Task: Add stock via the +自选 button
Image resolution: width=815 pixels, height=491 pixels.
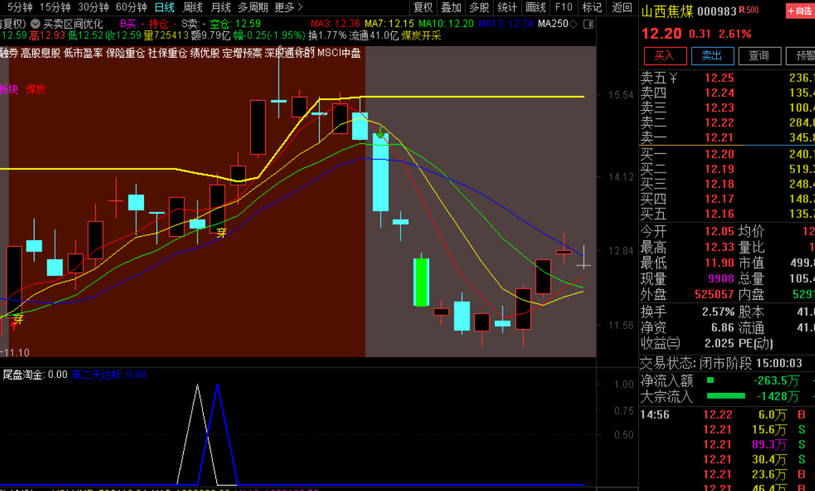Action: click(799, 11)
